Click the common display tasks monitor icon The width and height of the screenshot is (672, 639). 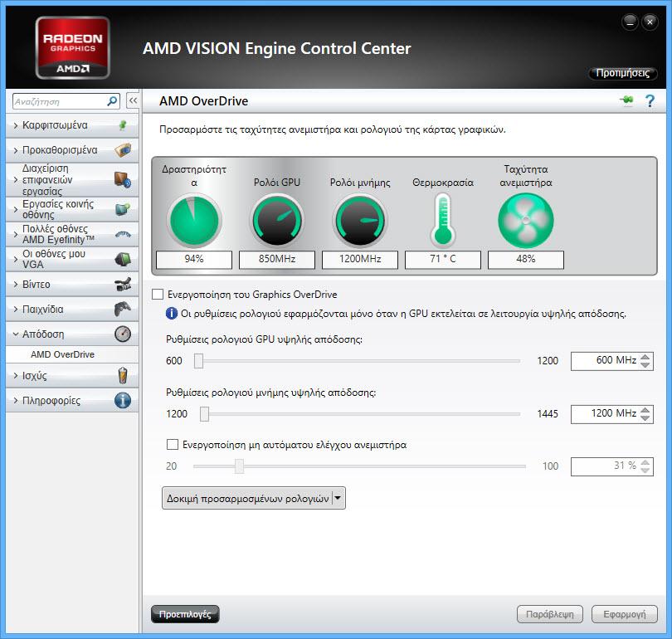click(x=123, y=209)
